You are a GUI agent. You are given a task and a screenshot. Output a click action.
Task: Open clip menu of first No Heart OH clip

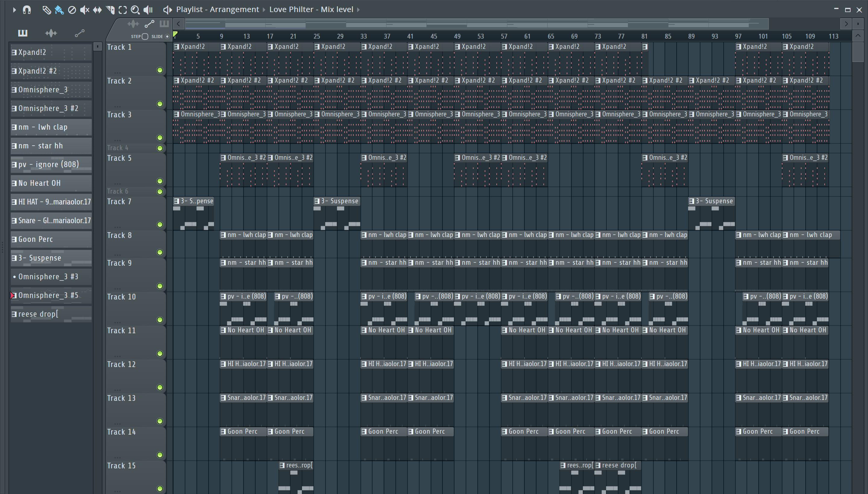click(x=223, y=330)
